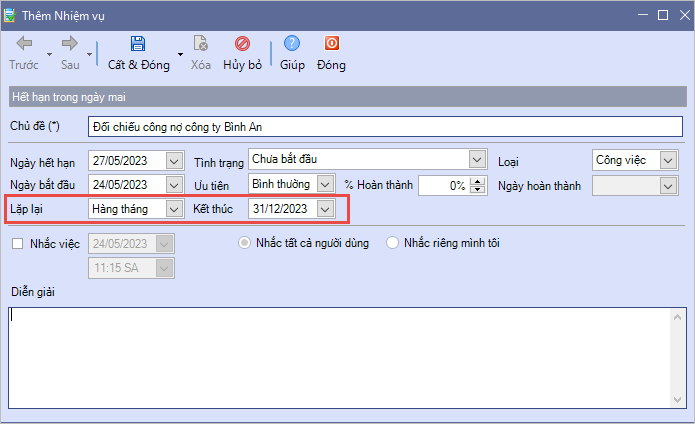Viewport: 695px width, 424px height.
Task: Increase the % Hoàn thành value
Action: click(x=477, y=180)
